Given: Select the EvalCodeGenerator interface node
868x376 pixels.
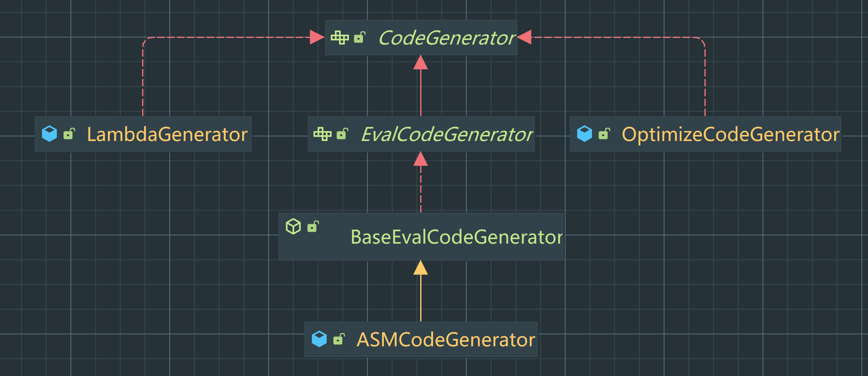Looking at the screenshot, I should pos(447,134).
